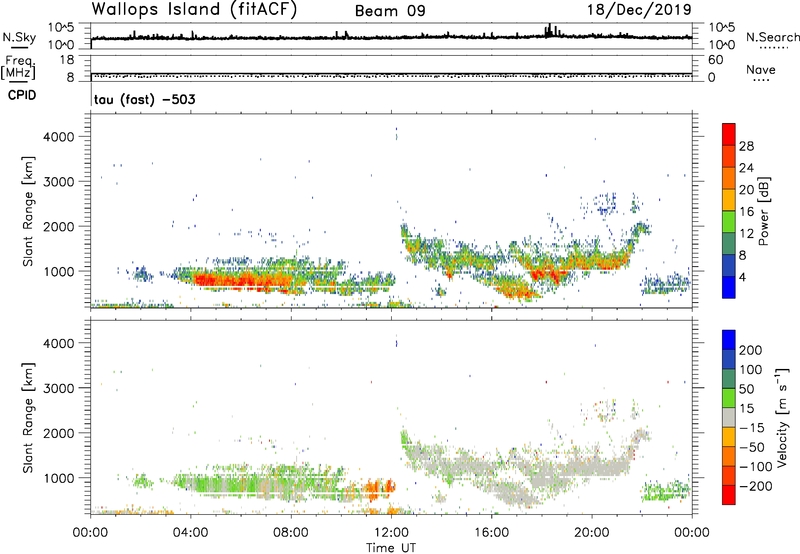Pick the orange Velocity swatch between -100 and -50
800x554 pixels.
coord(729,456)
